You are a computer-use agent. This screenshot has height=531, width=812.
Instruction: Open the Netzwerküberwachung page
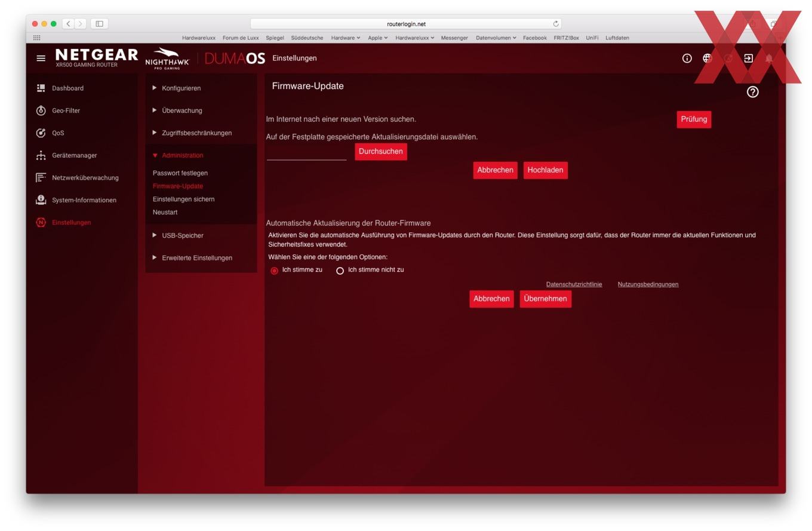85,177
